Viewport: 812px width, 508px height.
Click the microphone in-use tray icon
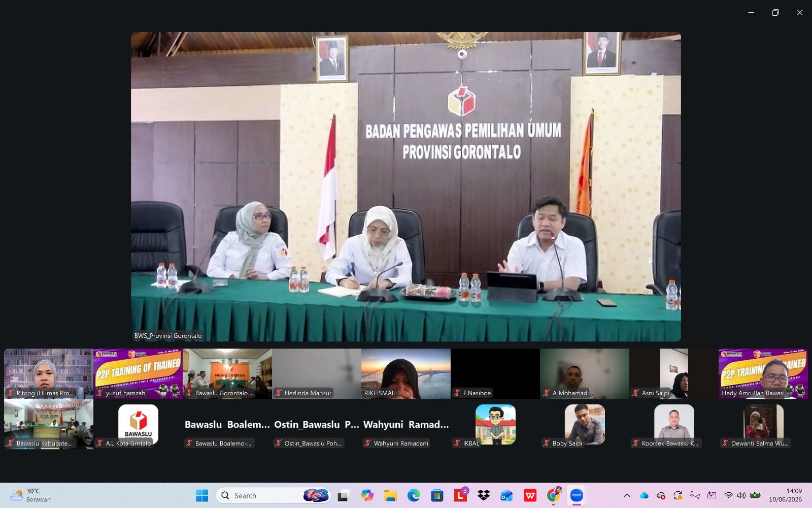(x=694, y=495)
